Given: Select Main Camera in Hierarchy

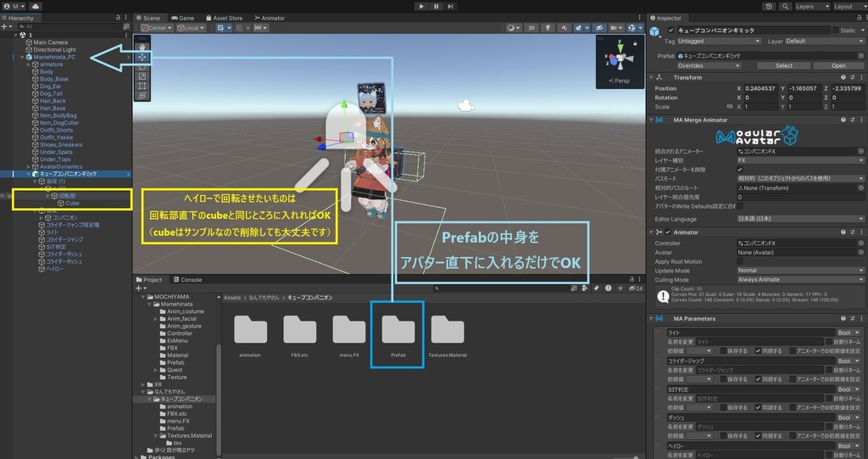Looking at the screenshot, I should pyautogui.click(x=50, y=42).
